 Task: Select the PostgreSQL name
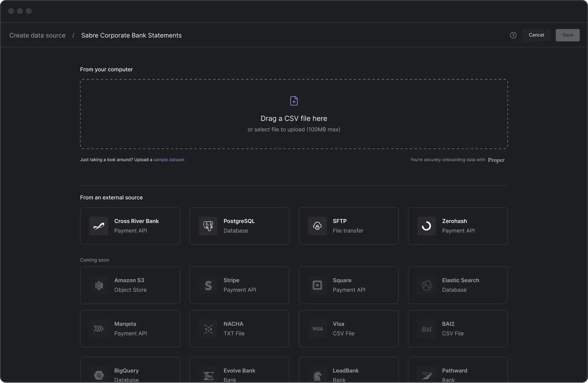point(239,221)
